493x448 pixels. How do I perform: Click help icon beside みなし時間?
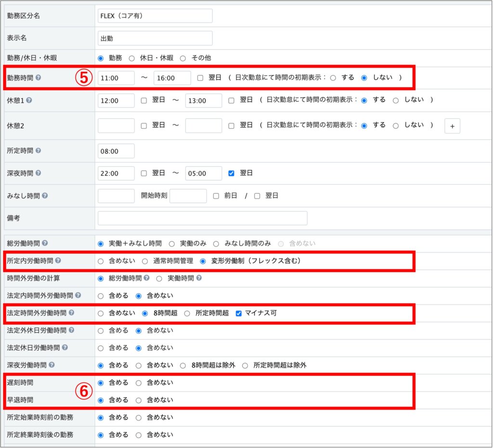pos(44,196)
